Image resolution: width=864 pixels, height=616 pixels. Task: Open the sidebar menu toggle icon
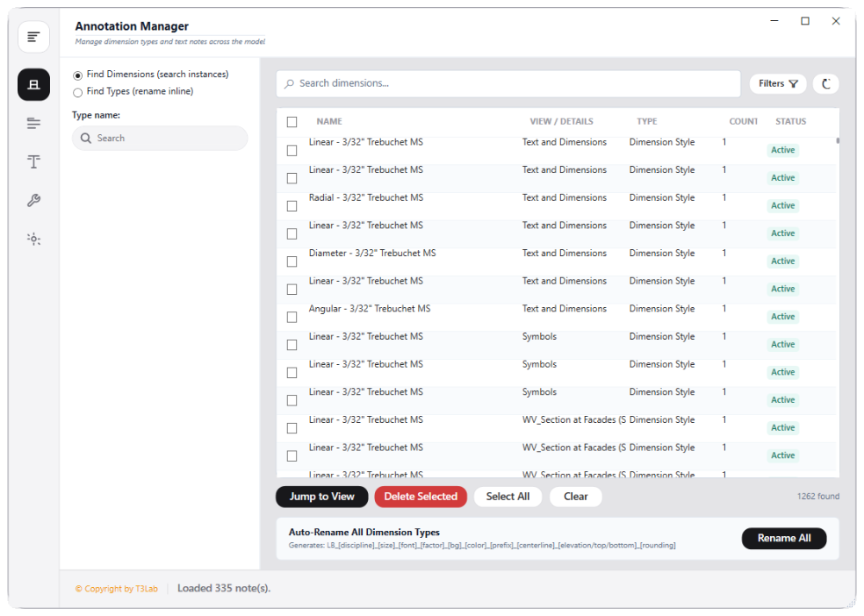point(33,37)
